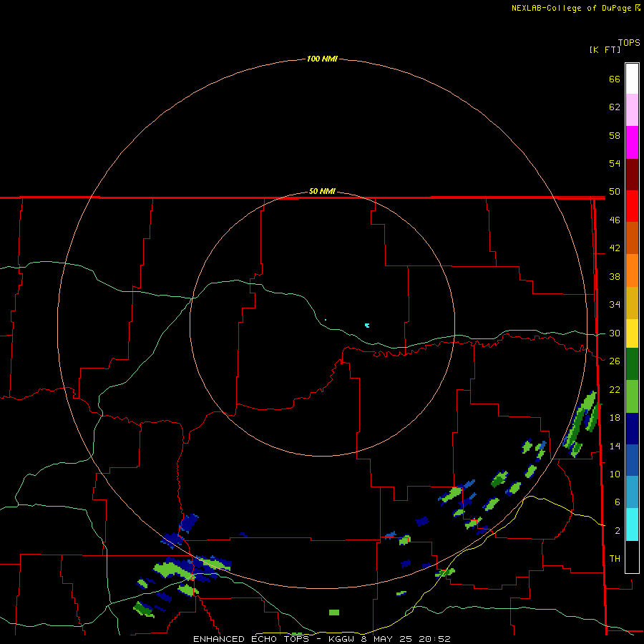Click the legend value 34
This screenshot has width=644, height=644.
(615, 305)
